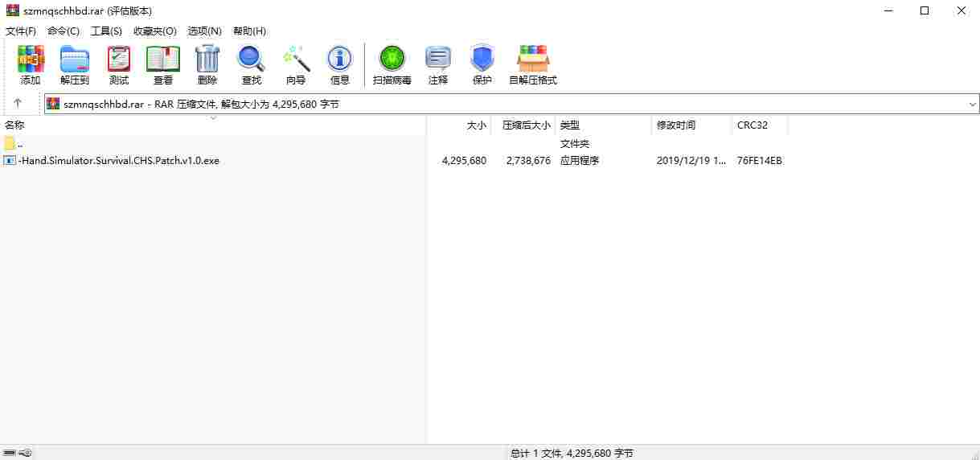
Task: Open the File (文件) menu
Action: pyautogui.click(x=21, y=31)
